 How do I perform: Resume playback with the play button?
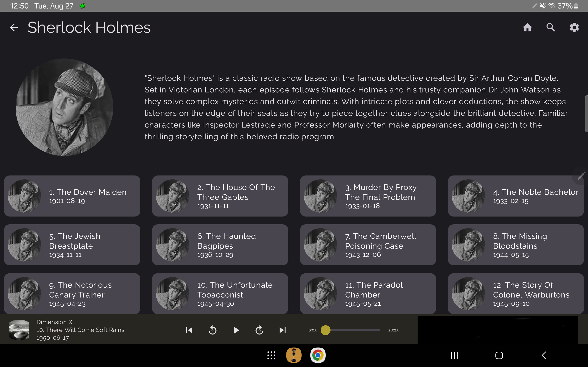(x=236, y=330)
